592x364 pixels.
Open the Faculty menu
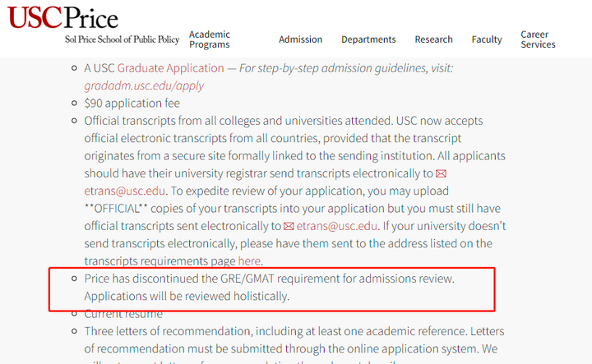click(487, 39)
